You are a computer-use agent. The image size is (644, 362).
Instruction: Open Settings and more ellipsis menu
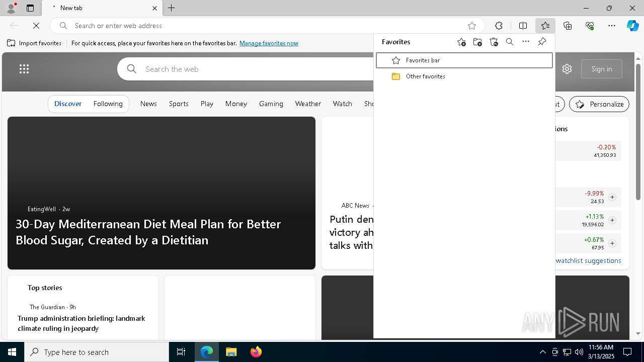[612, 26]
